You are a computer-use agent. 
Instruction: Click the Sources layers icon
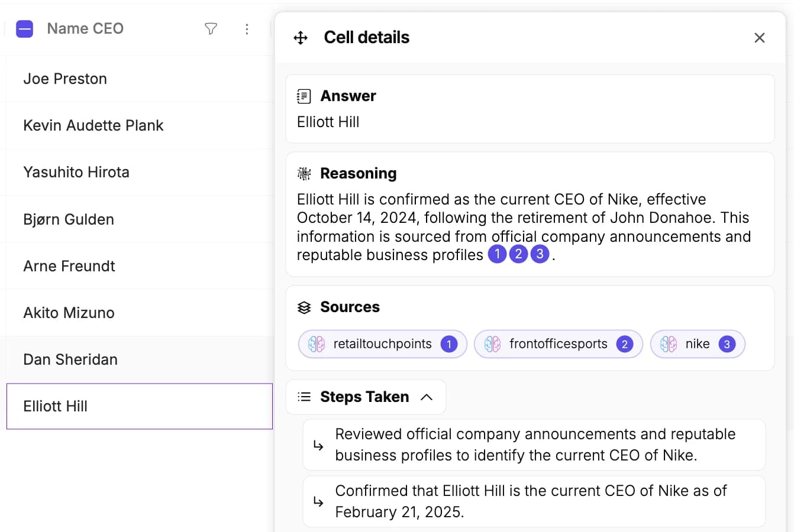pos(304,307)
